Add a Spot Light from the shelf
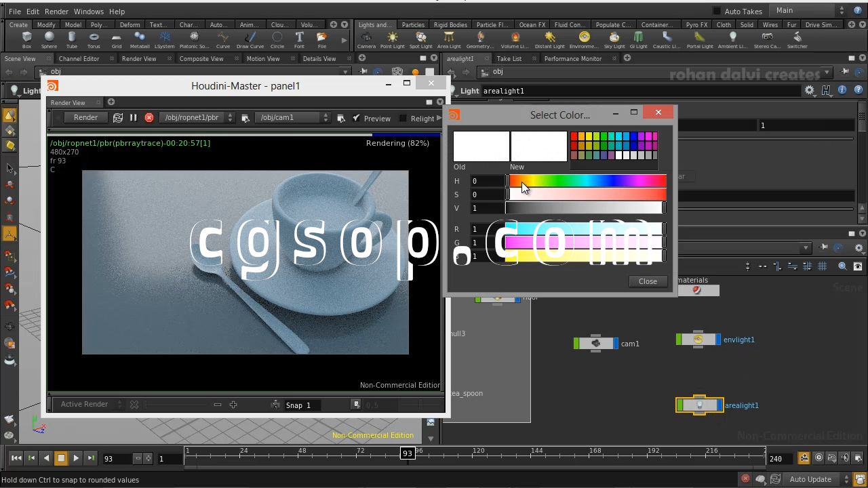The width and height of the screenshot is (868, 488). click(421, 40)
